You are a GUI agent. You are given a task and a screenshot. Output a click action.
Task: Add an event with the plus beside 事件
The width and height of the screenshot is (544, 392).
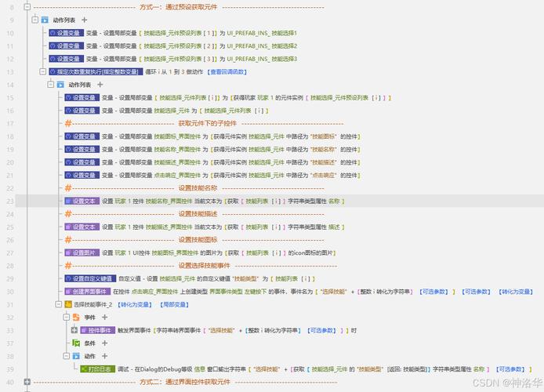[x=104, y=317]
